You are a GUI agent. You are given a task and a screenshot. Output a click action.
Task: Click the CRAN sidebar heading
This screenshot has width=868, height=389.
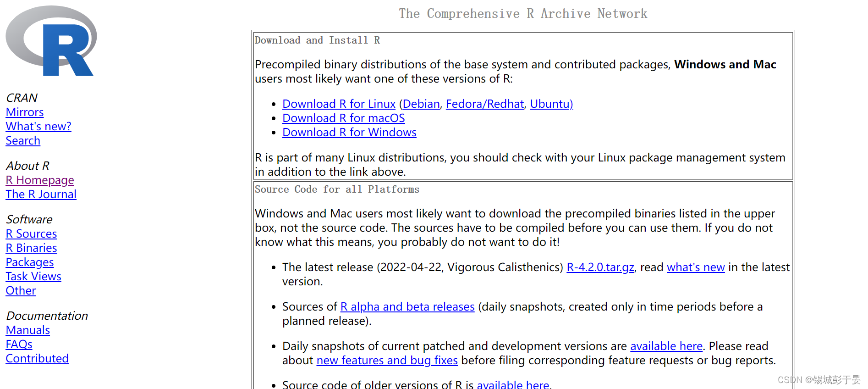pyautogui.click(x=22, y=98)
